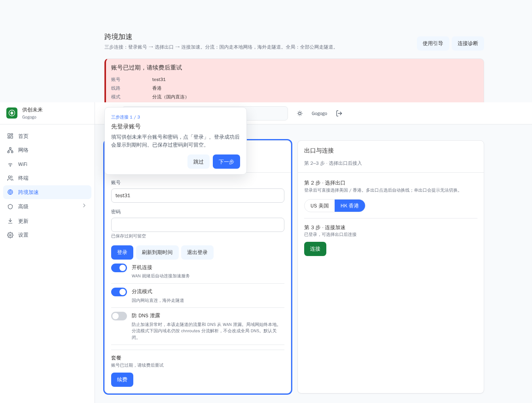Open the 更新 menu item
Image resolution: width=532 pixels, height=403 pixels.
(x=47, y=221)
